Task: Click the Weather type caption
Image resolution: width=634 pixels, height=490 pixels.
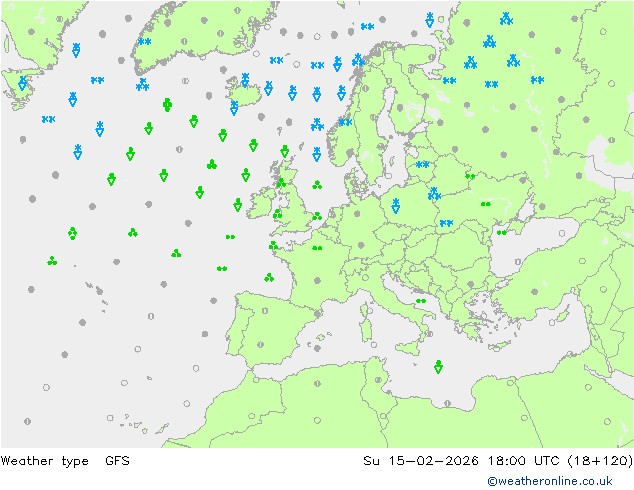Action: (x=44, y=461)
